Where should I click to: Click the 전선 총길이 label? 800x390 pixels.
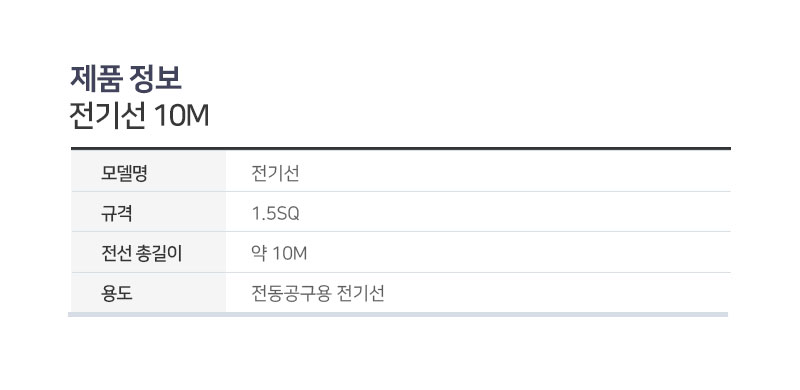[142, 254]
